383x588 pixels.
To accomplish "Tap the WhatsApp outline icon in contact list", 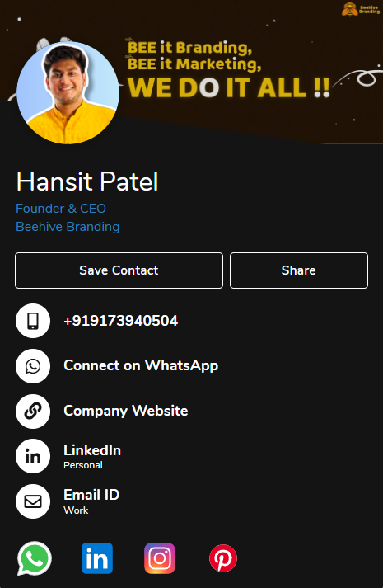I will pyautogui.click(x=33, y=366).
